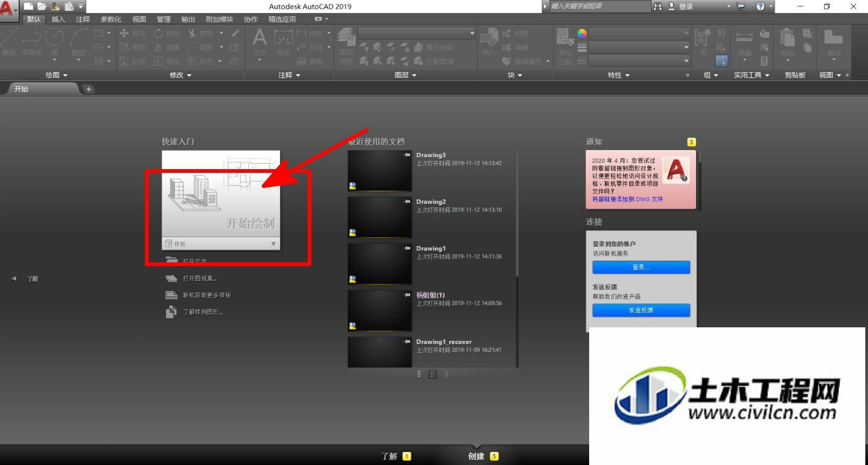Open 将超链接添加到 DWG 文件 link

tap(628, 199)
